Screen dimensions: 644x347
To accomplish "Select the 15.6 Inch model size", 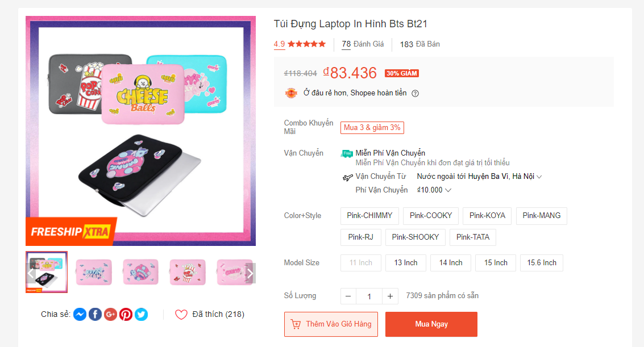I will click(541, 263).
